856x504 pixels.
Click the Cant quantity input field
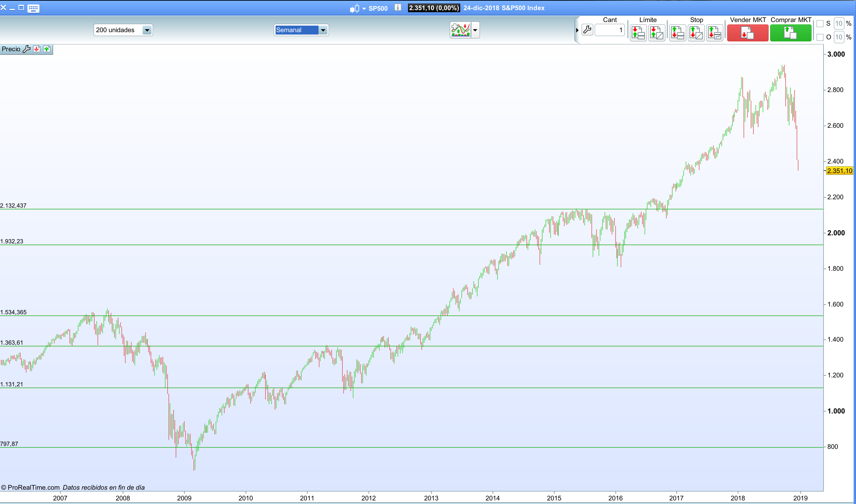click(x=610, y=30)
